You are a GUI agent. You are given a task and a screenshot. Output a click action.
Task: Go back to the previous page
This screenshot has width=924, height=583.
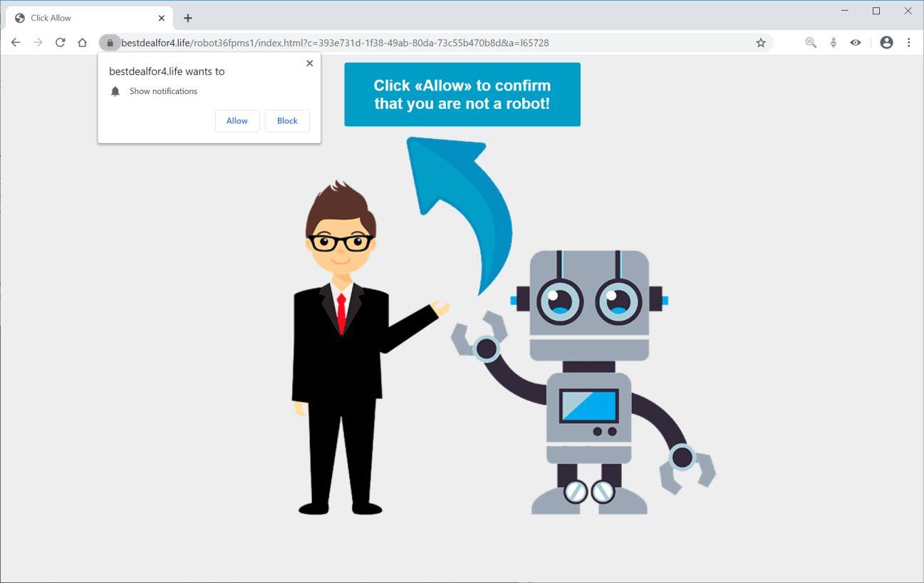pos(16,43)
